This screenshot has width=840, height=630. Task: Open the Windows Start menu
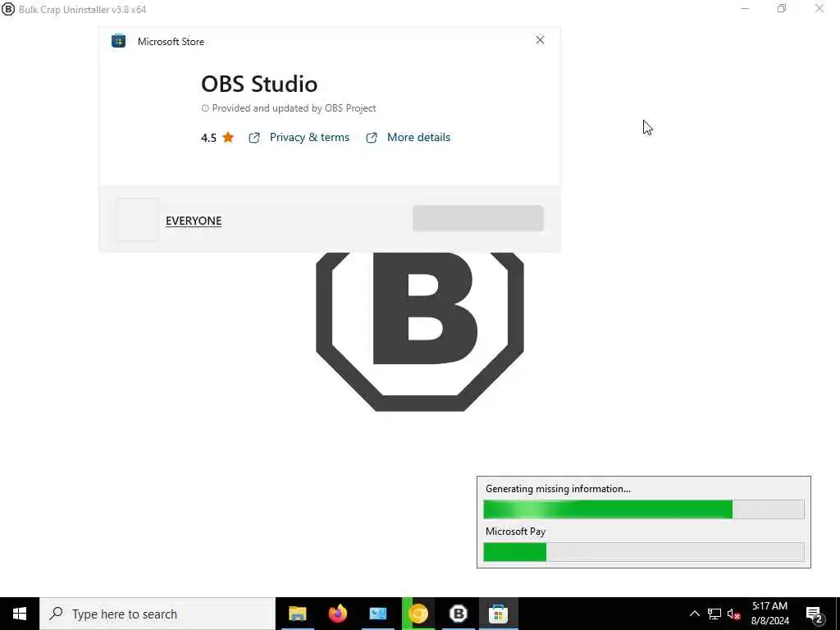point(20,614)
